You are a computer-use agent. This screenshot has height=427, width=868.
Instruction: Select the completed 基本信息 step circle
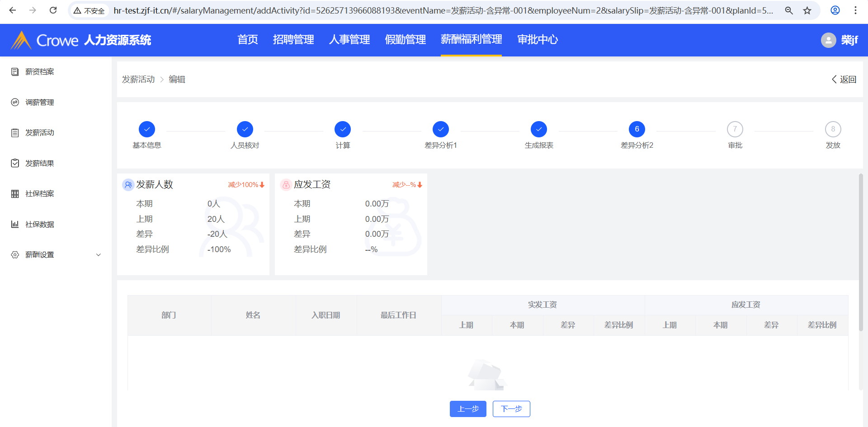(147, 130)
